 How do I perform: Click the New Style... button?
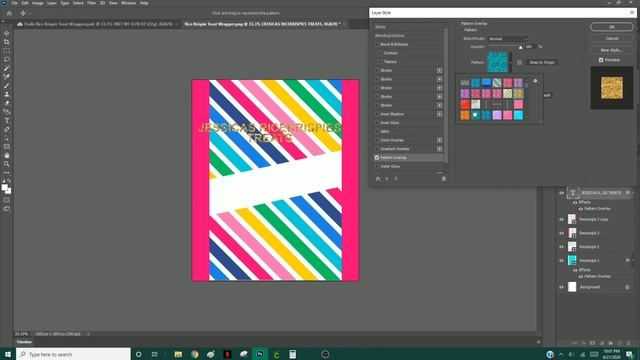click(612, 50)
